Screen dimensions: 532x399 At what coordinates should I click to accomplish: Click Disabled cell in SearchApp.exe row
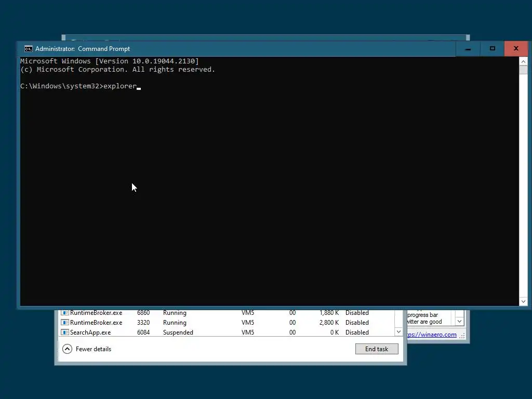357,332
